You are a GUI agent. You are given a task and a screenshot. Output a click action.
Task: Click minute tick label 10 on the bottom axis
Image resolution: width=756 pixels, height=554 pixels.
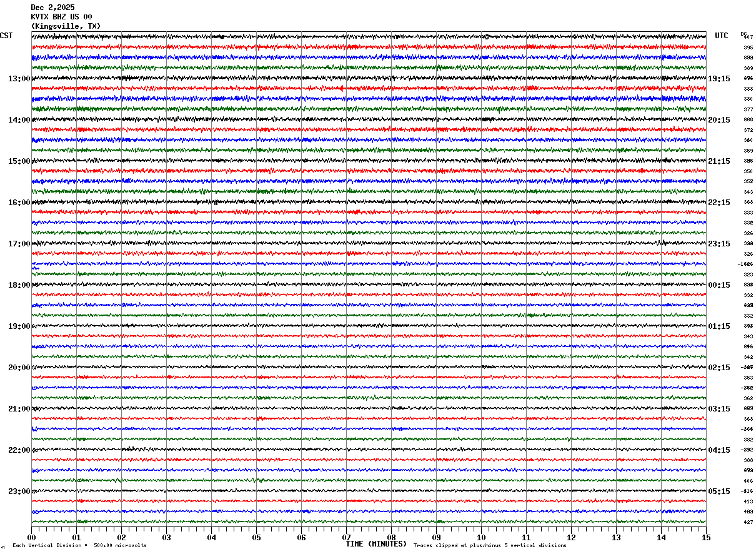tap(481, 537)
